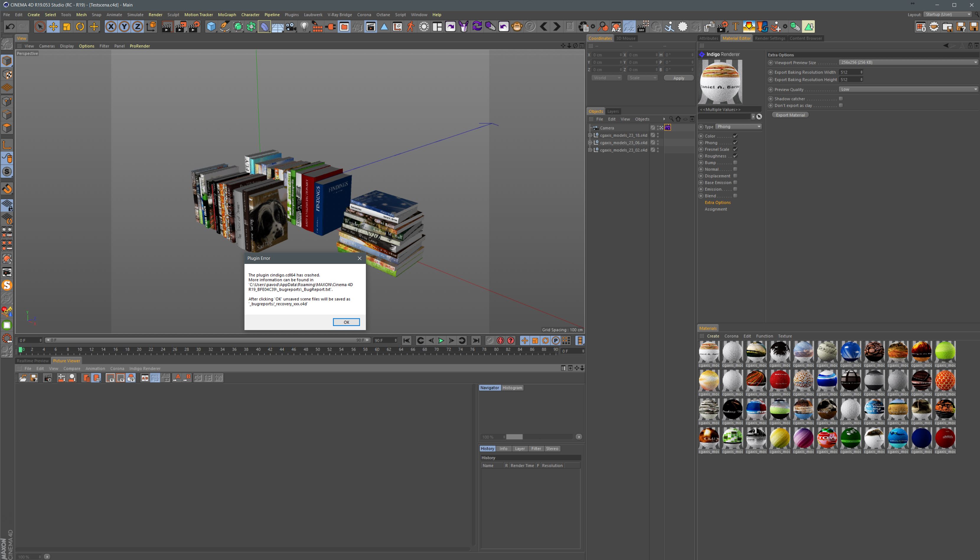Viewport: 980px width, 560px height.
Task: Open the MoGraph menu
Action: tap(227, 15)
